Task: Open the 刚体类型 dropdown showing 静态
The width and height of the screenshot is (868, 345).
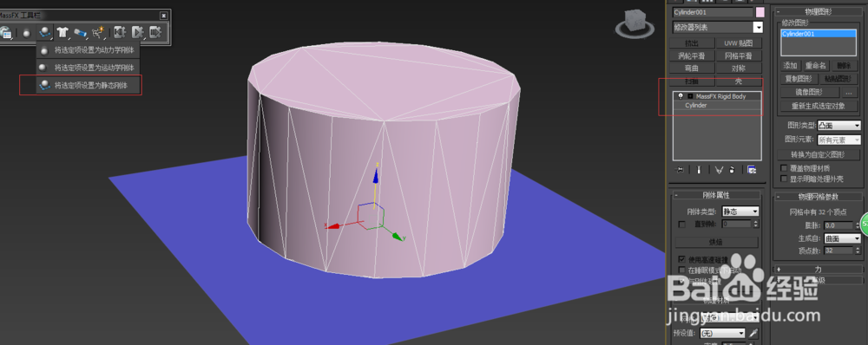Action: (x=740, y=212)
